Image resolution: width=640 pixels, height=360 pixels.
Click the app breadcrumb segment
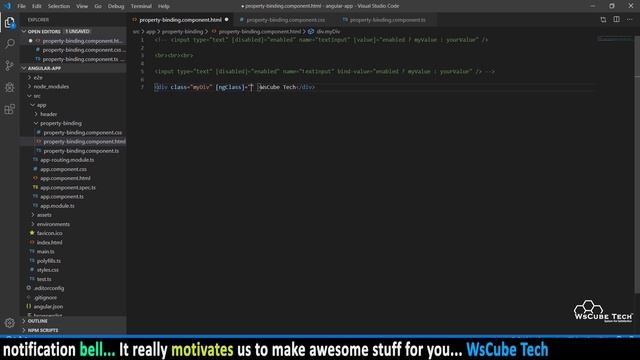point(151,31)
